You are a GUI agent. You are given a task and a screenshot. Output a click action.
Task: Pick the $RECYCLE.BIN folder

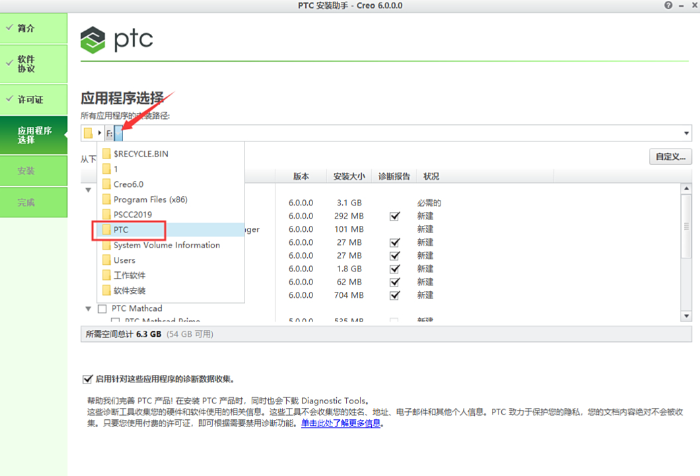coord(140,154)
